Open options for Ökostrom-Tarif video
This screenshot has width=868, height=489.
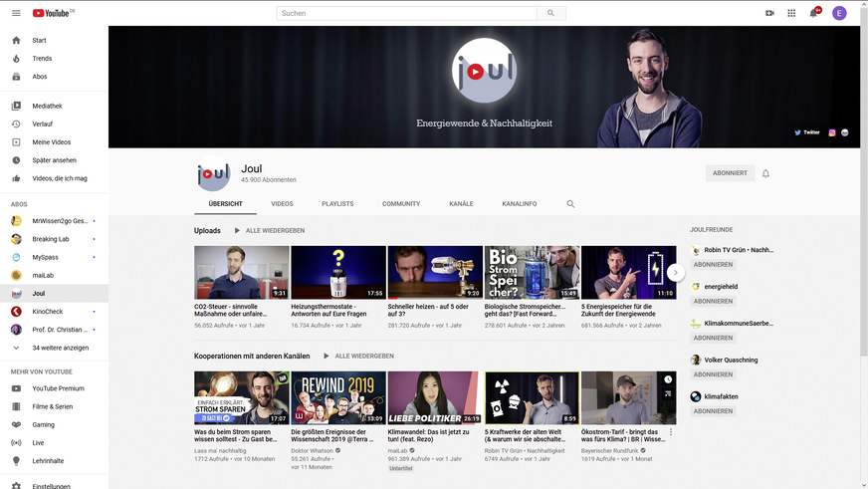(x=671, y=432)
